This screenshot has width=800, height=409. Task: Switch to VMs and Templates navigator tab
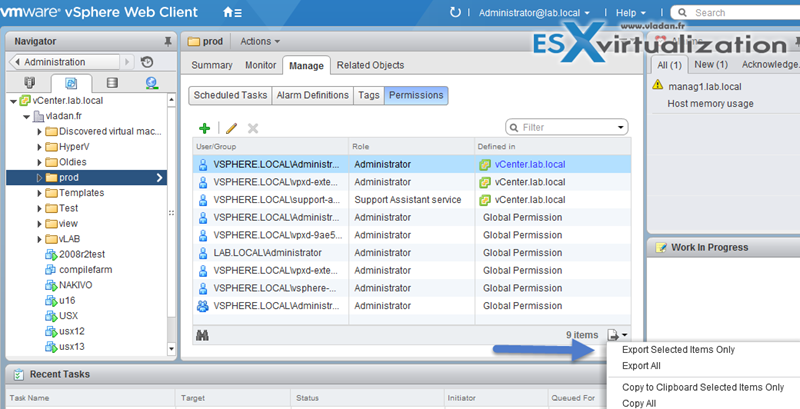click(71, 83)
